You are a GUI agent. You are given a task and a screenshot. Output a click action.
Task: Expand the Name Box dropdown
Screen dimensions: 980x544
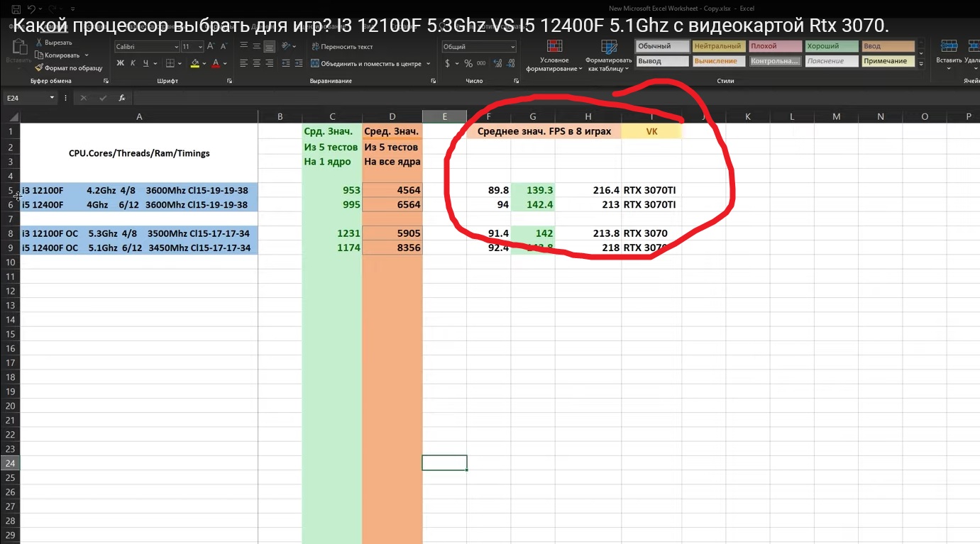pos(52,98)
